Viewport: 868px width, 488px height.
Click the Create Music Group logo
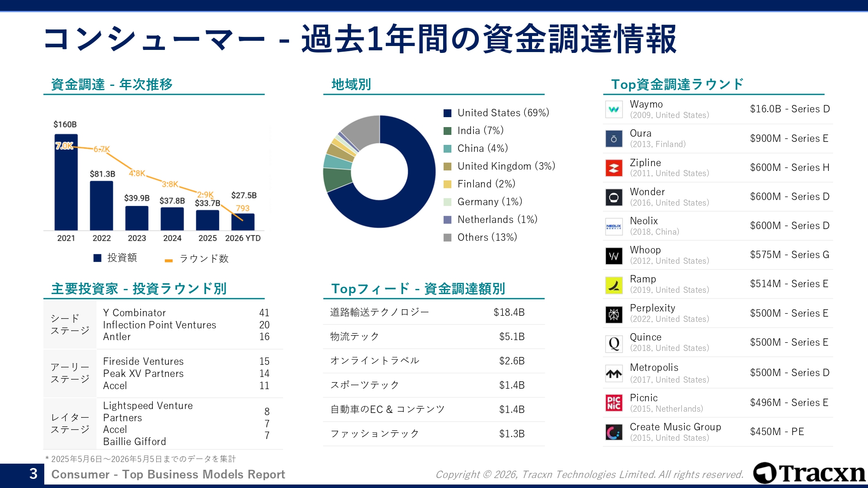(x=614, y=432)
